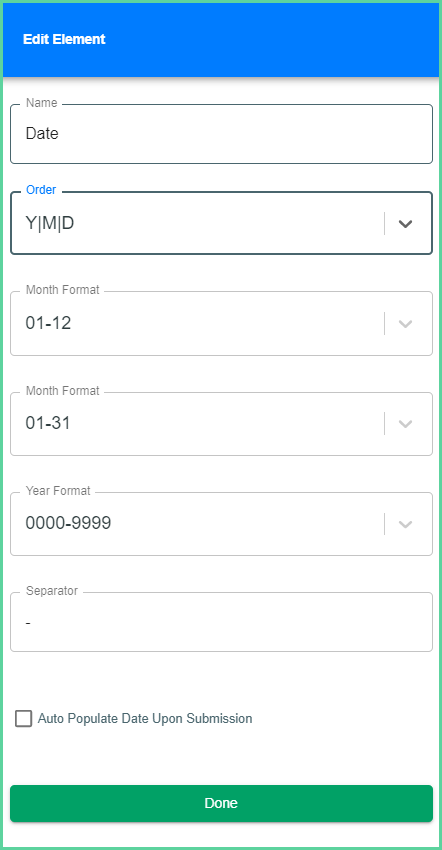442x850 pixels.
Task: Click the Order field label
Action: [41, 190]
